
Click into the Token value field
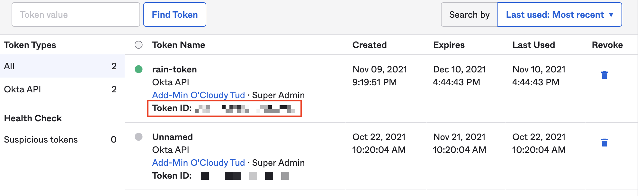76,15
